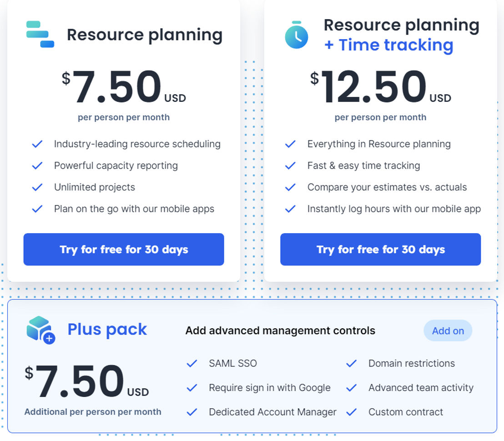Click the Add on badge in Plus pack
The image size is (504, 441).
click(x=448, y=331)
